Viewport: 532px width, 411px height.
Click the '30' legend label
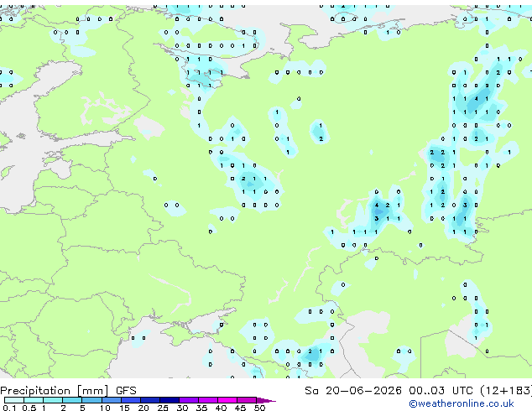[x=182, y=408]
